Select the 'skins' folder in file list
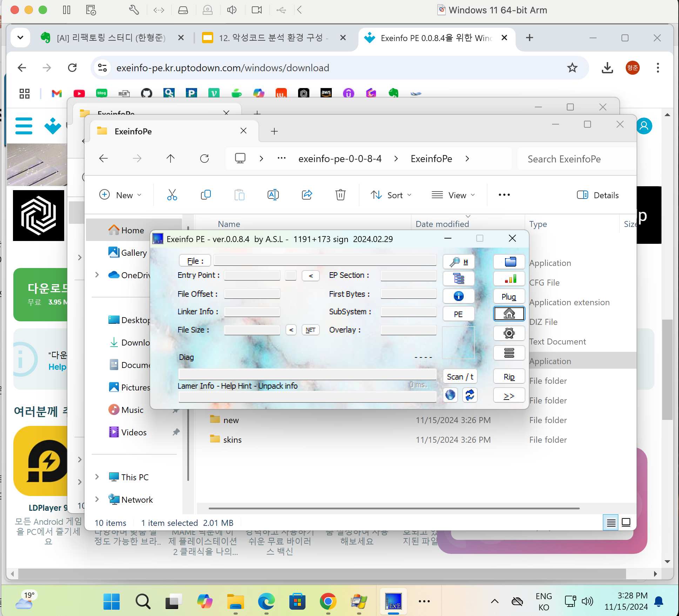This screenshot has width=679, height=616. [x=233, y=440]
